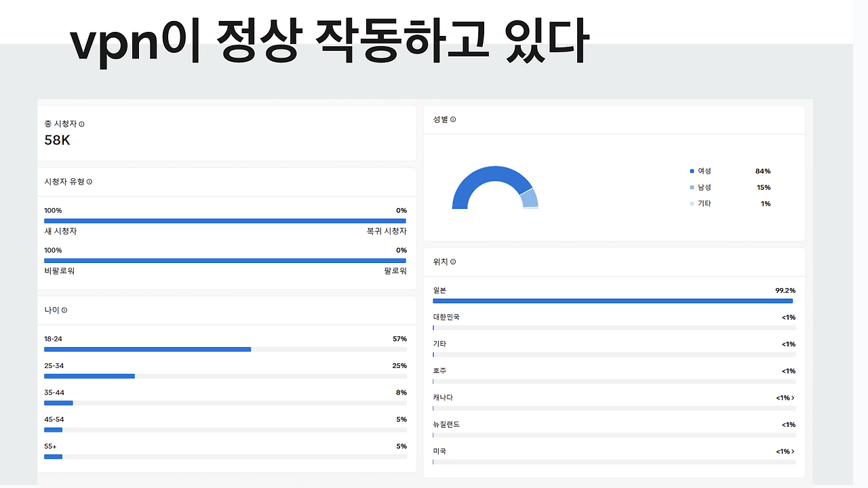Click the 58K total viewers figure
868x488 pixels.
tap(57, 141)
